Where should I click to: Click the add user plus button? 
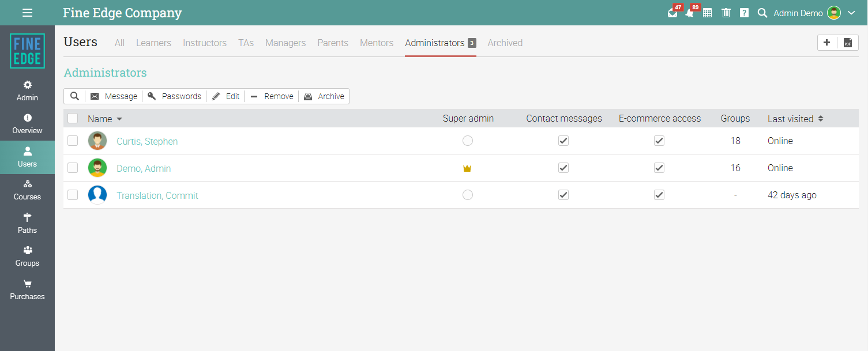coord(827,43)
